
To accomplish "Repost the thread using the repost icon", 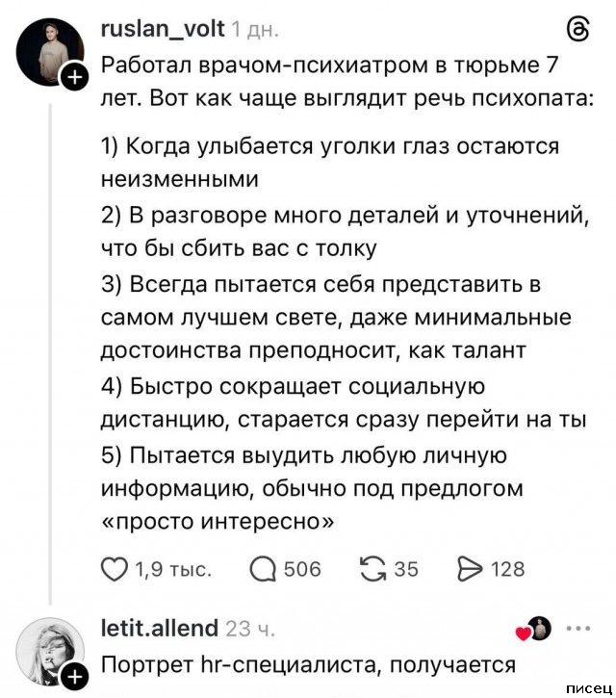I will pos(372,568).
